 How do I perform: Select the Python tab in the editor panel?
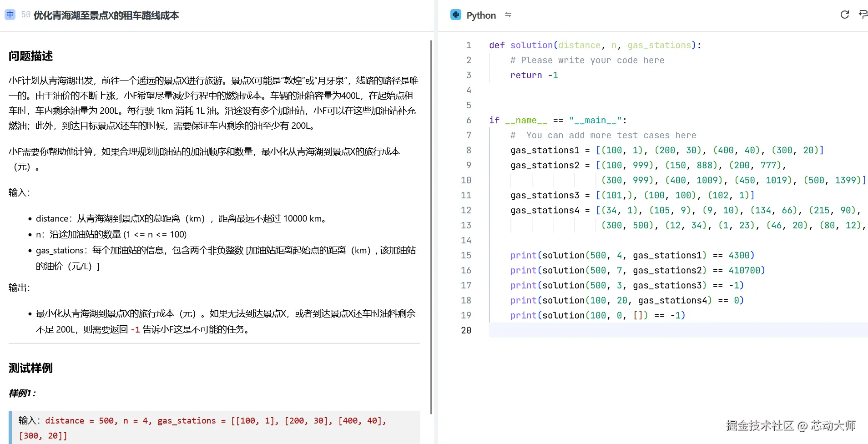tap(480, 15)
